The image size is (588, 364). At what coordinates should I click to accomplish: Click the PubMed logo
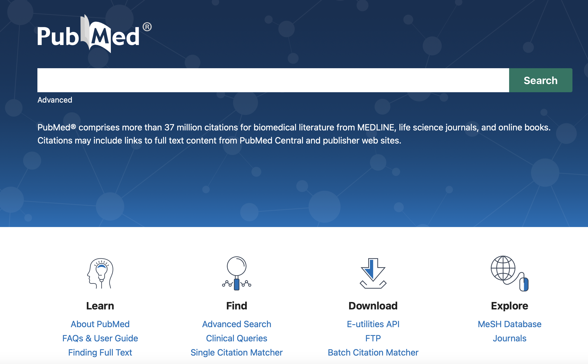(x=94, y=35)
